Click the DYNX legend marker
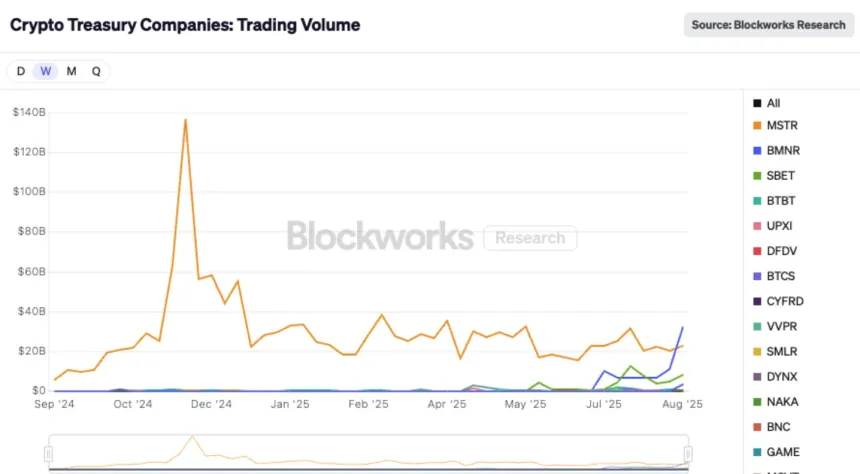This screenshot has width=860, height=474. tap(759, 376)
